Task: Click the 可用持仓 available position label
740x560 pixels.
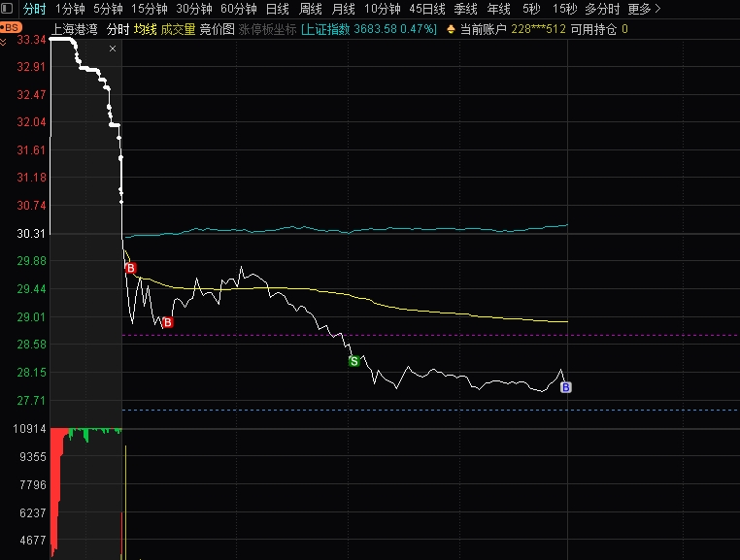Action: click(593, 29)
